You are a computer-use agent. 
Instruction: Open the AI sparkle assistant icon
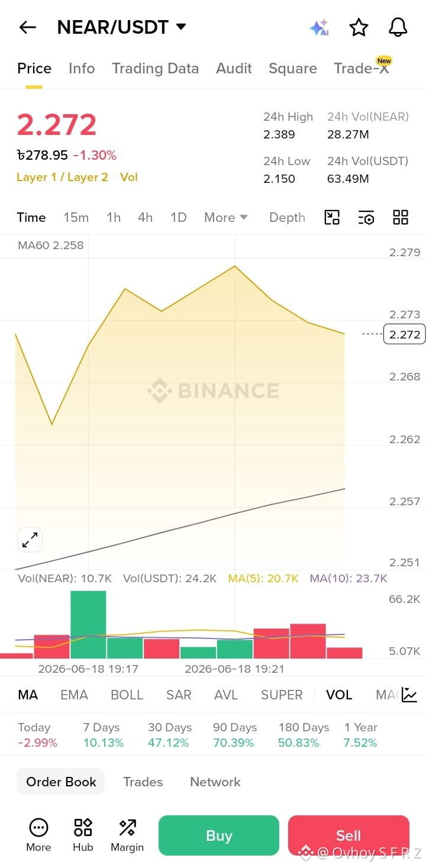coord(319,28)
